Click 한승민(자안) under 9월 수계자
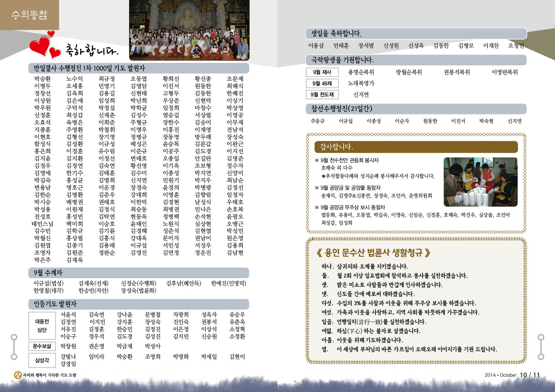Viewport: 555px width, 392px height. [x=93, y=291]
